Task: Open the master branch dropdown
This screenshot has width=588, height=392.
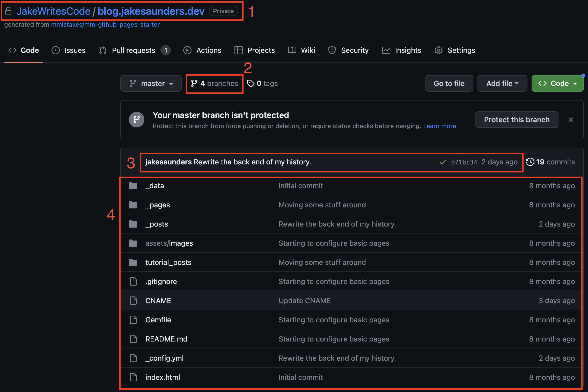Action: tap(151, 83)
